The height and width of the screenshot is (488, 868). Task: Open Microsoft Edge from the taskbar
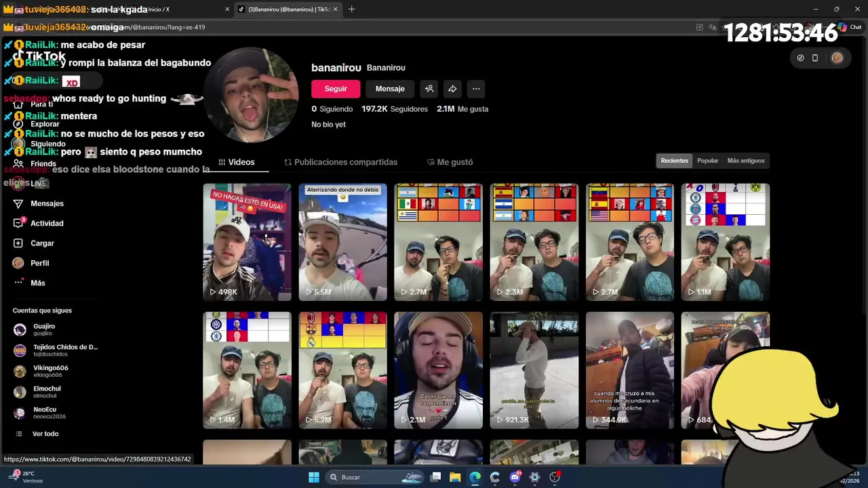(475, 477)
